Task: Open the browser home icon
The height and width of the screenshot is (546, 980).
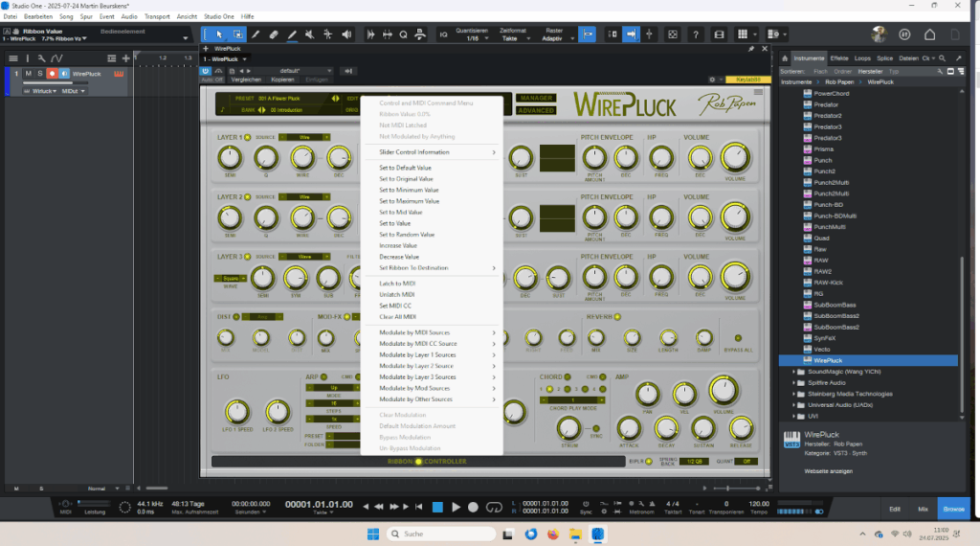Action: pos(785,58)
